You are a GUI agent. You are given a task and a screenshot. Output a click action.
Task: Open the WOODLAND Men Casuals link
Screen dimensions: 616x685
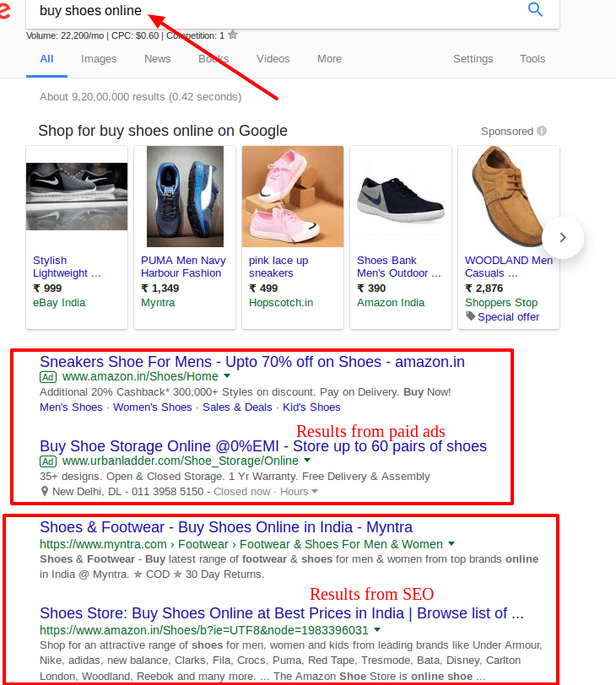(509, 267)
